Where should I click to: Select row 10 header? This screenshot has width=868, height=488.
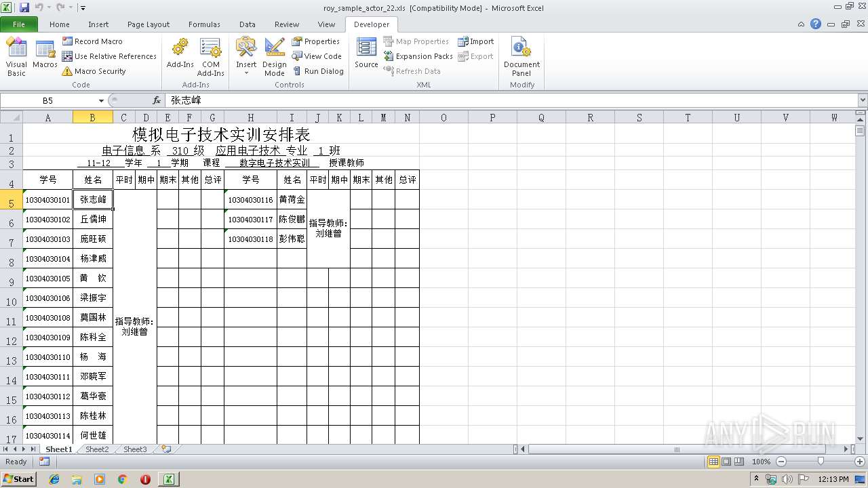coord(12,298)
